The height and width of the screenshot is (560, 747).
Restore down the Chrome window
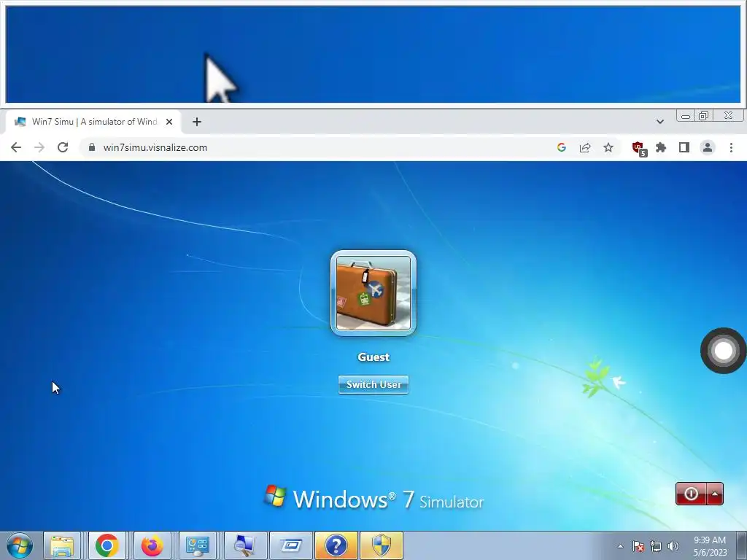704,116
